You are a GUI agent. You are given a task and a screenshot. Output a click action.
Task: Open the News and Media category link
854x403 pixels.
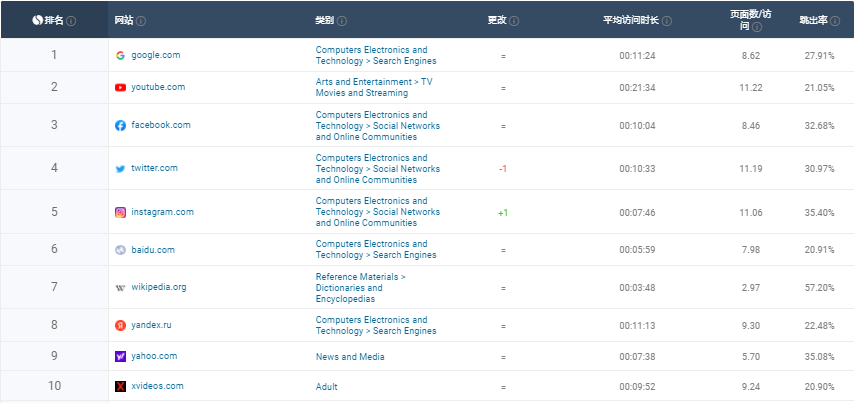pos(350,356)
